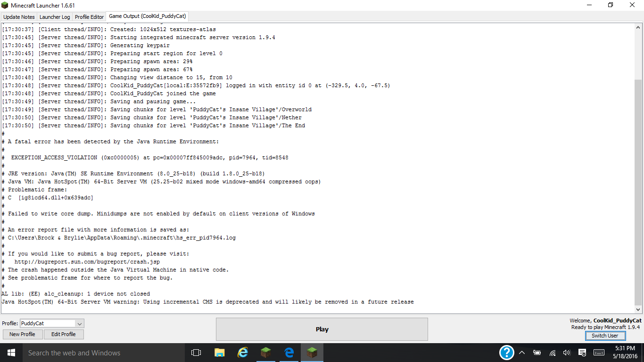This screenshot has height=362, width=644.
Task: Open Microsoft Edge from the taskbar
Action: 289,353
